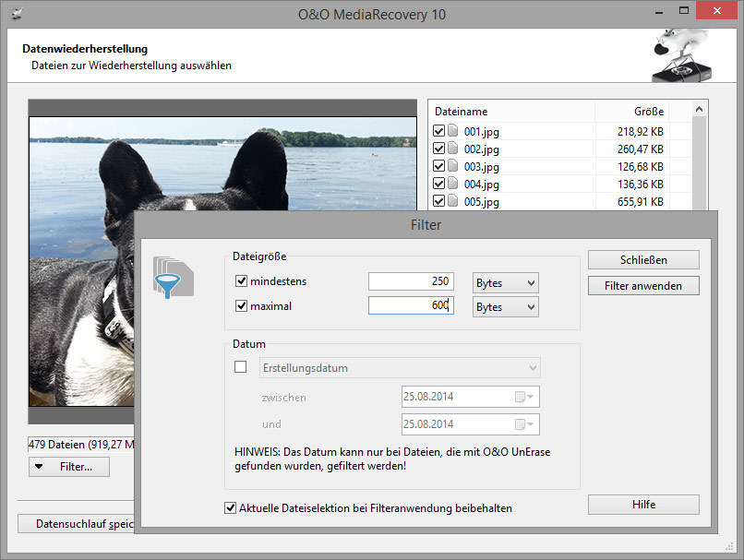Deselect the 002.jpg file checkbox

click(x=438, y=149)
